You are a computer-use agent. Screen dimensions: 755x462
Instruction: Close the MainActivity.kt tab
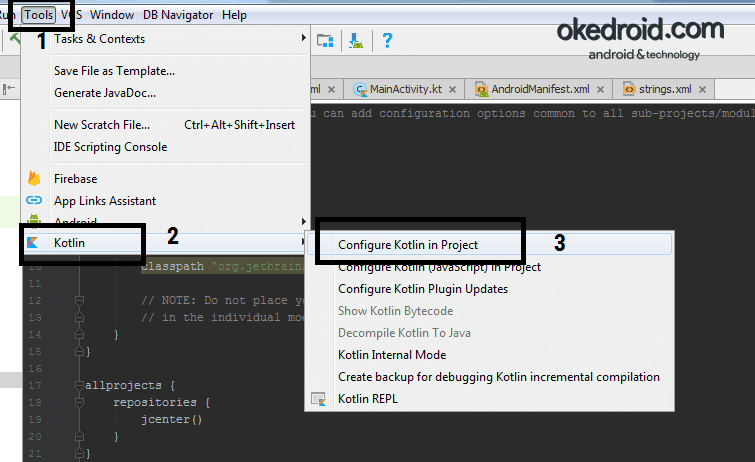click(452, 90)
